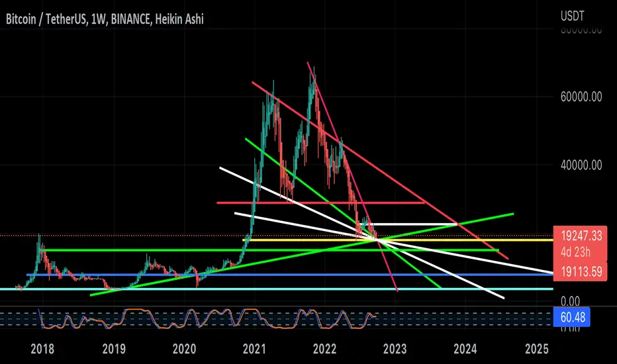This screenshot has width=617, height=364.
Task: Click the 2025 time axis label
Action: click(537, 349)
